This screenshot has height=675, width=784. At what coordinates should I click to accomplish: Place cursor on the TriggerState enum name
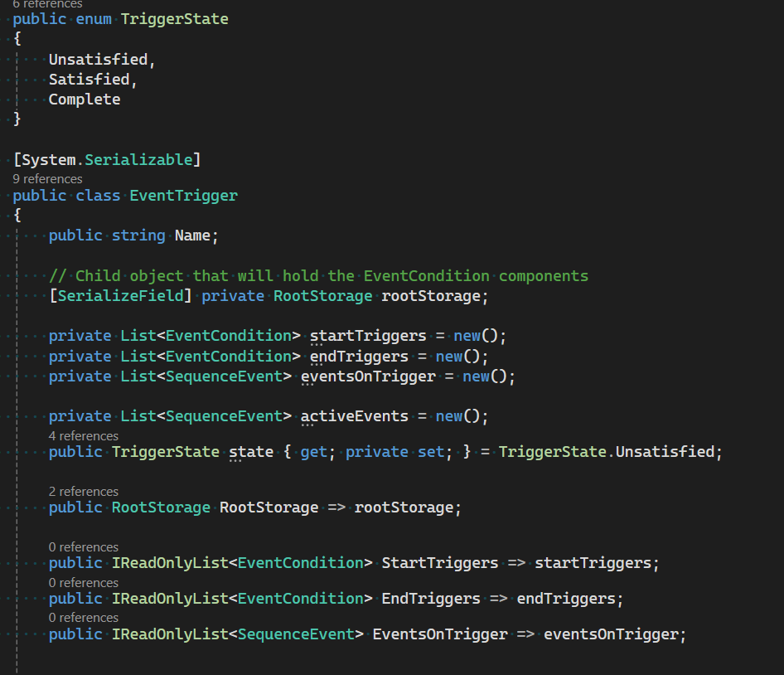(x=174, y=18)
